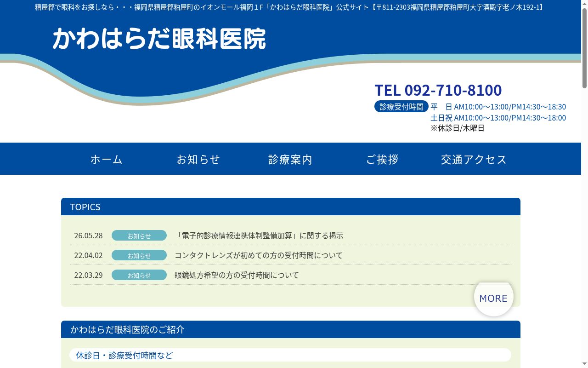This screenshot has width=588, height=368.
Task: Click the お知らせ tag beside 22.04.02
Action: click(x=139, y=255)
